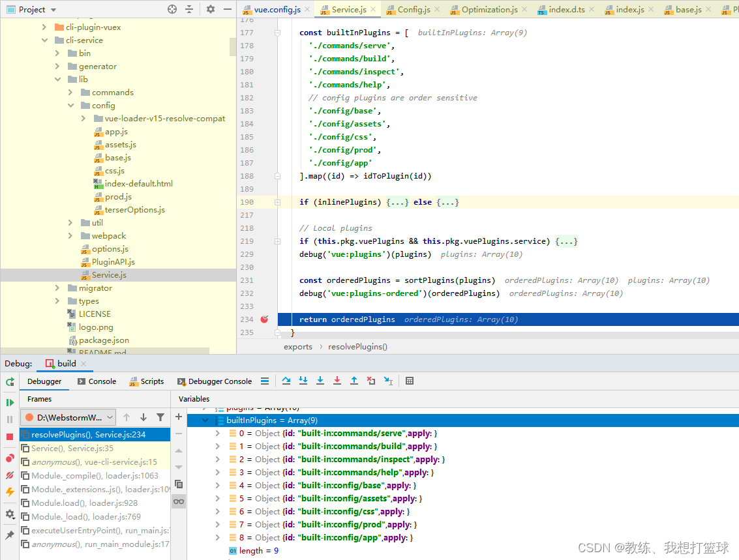Screen dimensions: 739x560
Task: Stop the debug session
Action: 10,437
